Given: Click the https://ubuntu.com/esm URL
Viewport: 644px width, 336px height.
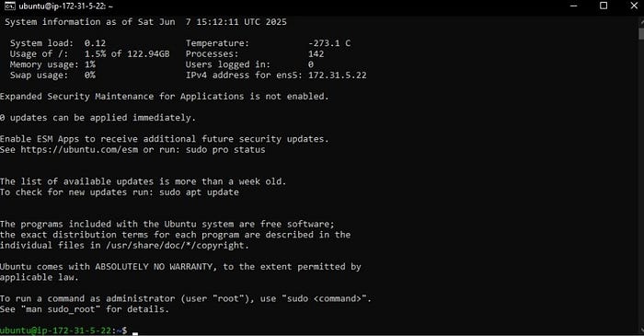Looking at the screenshot, I should 79,149.
